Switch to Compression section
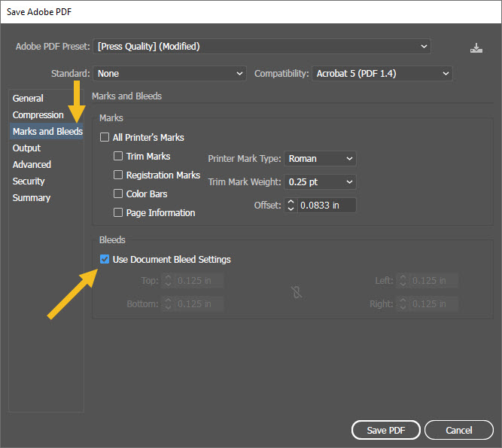502x448 pixels. (38, 115)
